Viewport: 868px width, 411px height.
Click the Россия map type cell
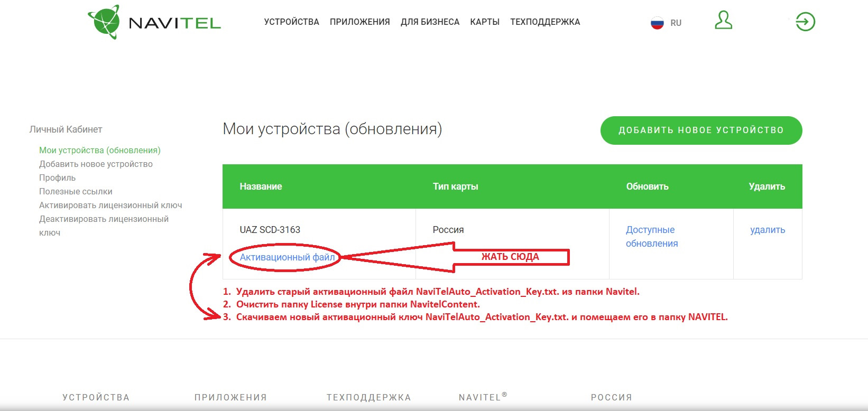coord(448,230)
